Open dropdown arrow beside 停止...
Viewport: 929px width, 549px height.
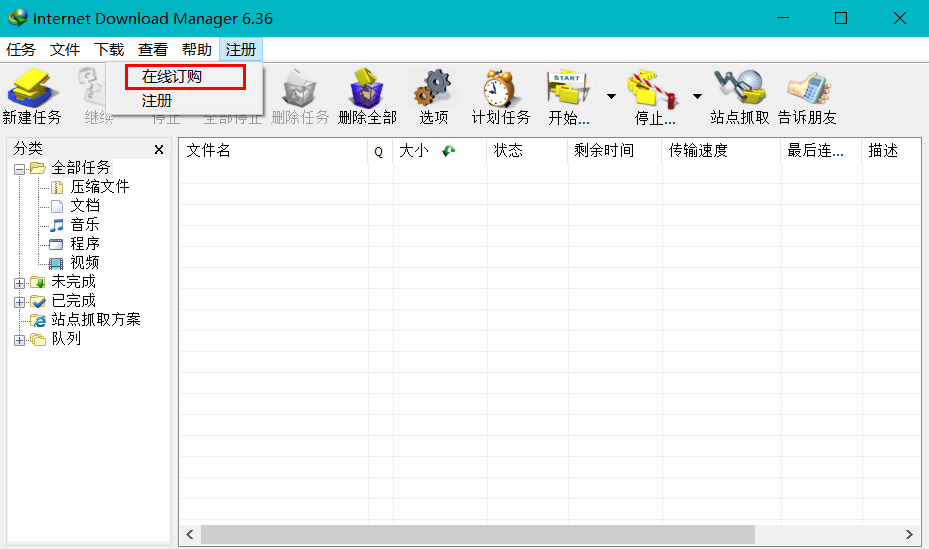pos(697,96)
